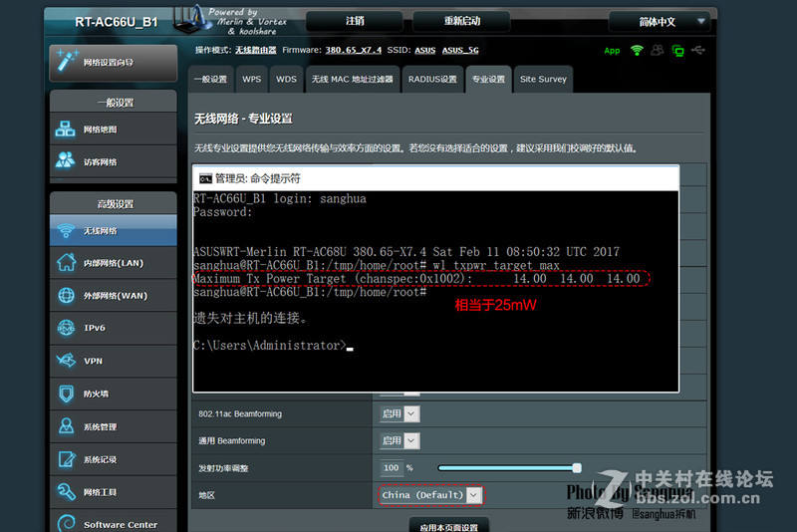Click the ASUS SSID link

(x=425, y=50)
